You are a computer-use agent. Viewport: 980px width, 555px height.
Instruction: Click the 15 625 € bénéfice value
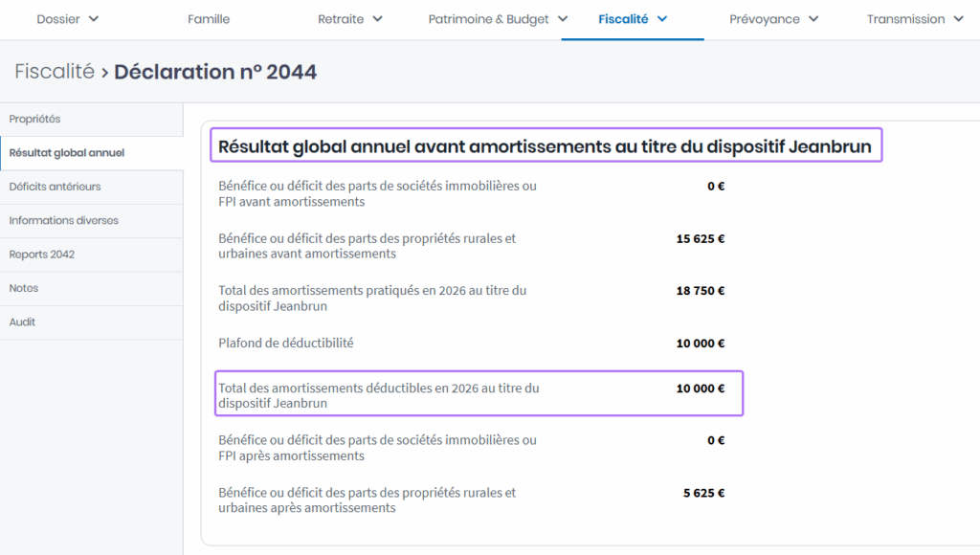coord(700,239)
